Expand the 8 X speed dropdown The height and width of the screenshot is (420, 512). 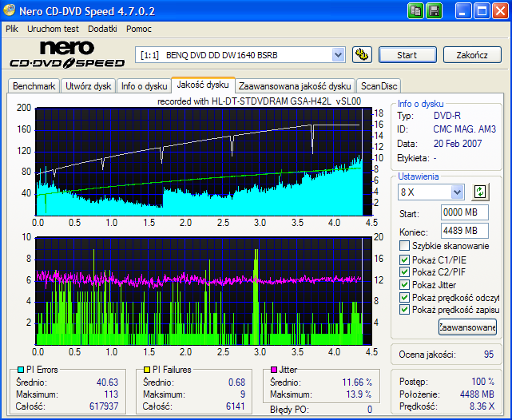point(457,192)
